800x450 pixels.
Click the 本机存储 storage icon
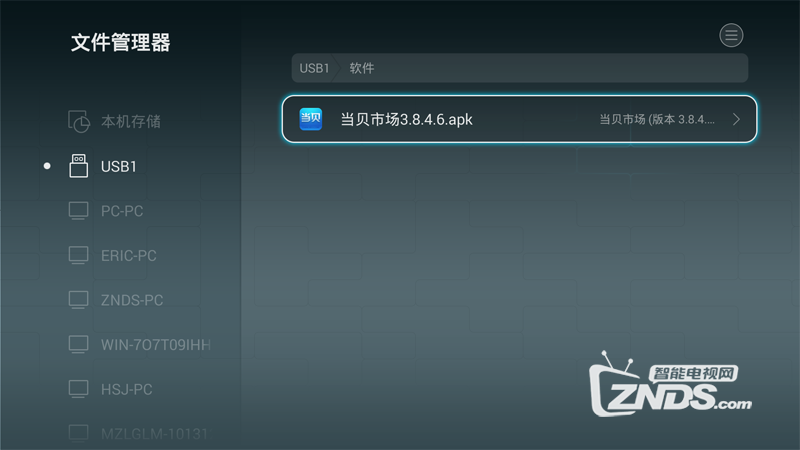pos(79,121)
